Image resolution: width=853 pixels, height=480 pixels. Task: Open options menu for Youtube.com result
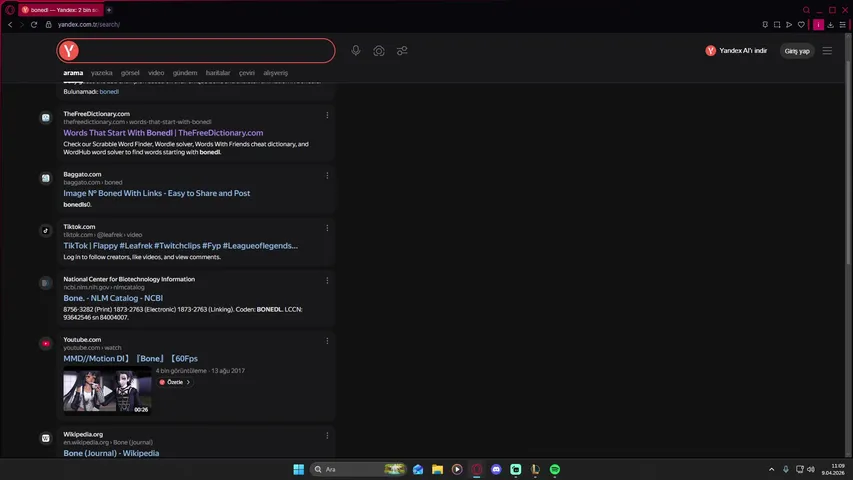pos(327,341)
